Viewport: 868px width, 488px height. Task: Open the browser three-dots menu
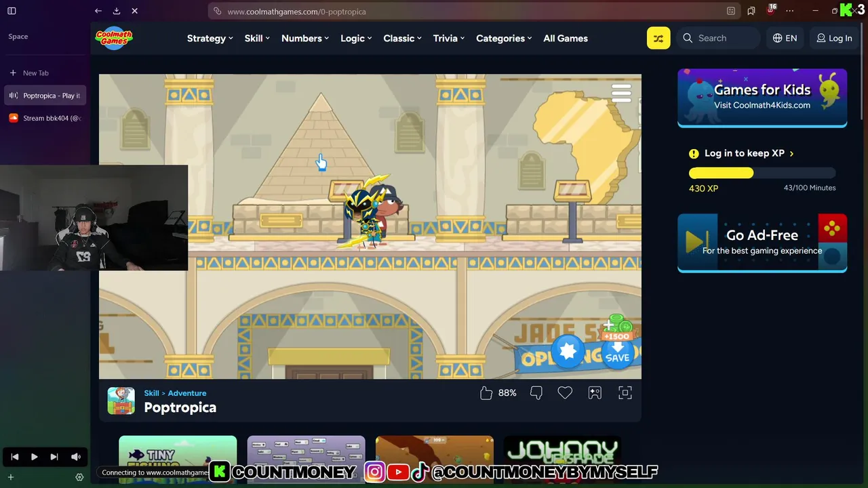789,11
